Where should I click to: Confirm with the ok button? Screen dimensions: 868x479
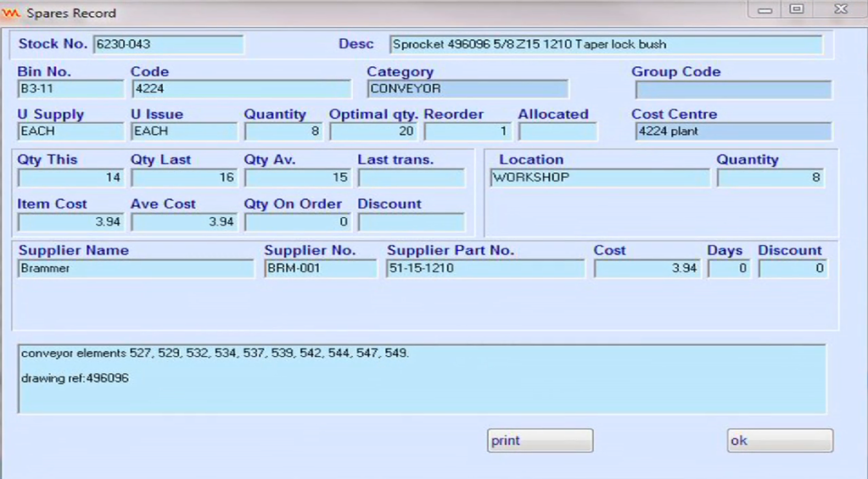click(779, 441)
